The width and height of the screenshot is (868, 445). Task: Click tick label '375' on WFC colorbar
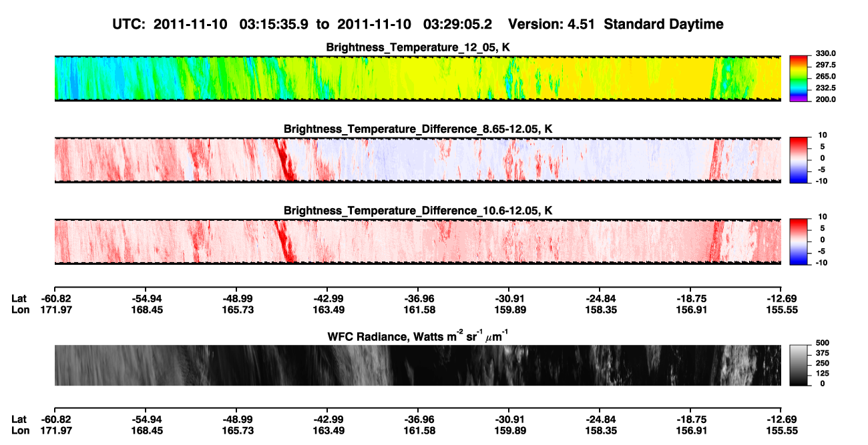823,354
